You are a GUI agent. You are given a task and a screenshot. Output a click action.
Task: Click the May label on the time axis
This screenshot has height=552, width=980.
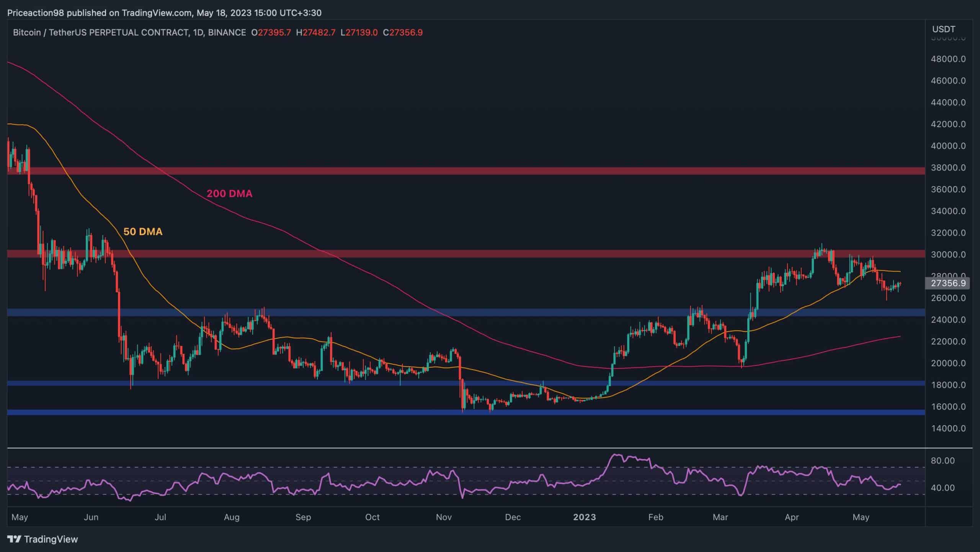pyautogui.click(x=20, y=516)
